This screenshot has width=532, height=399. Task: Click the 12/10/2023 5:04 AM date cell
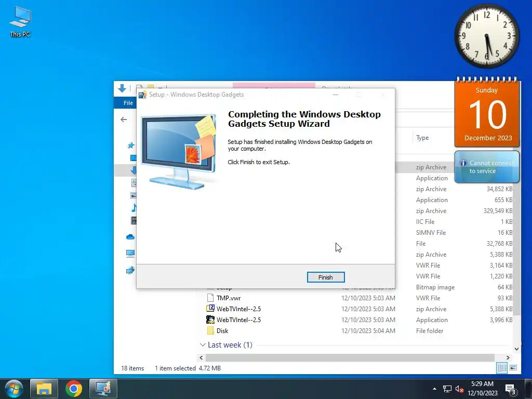click(368, 330)
